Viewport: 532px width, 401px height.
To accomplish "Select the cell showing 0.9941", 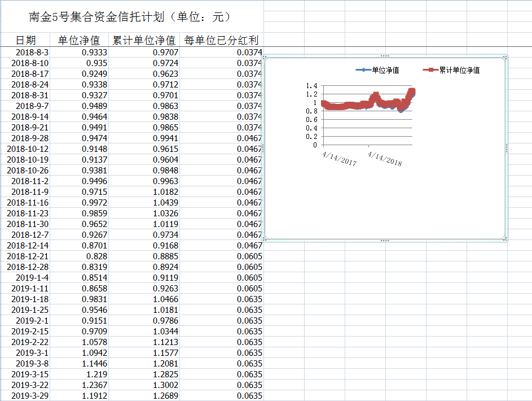I will coord(144,138).
